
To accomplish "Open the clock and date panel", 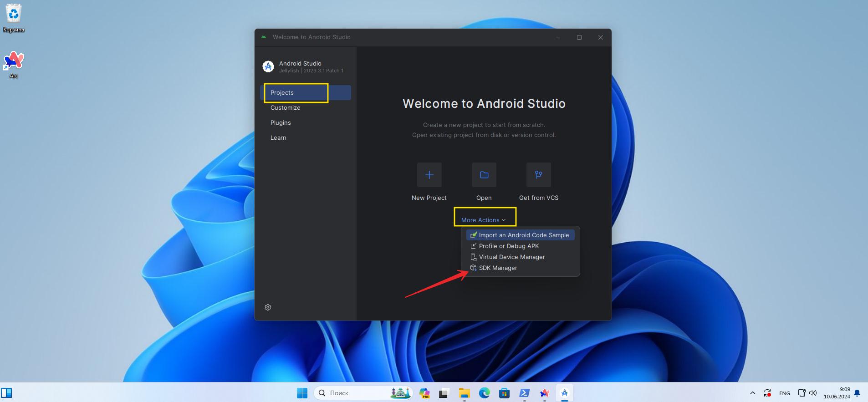I will (837, 393).
